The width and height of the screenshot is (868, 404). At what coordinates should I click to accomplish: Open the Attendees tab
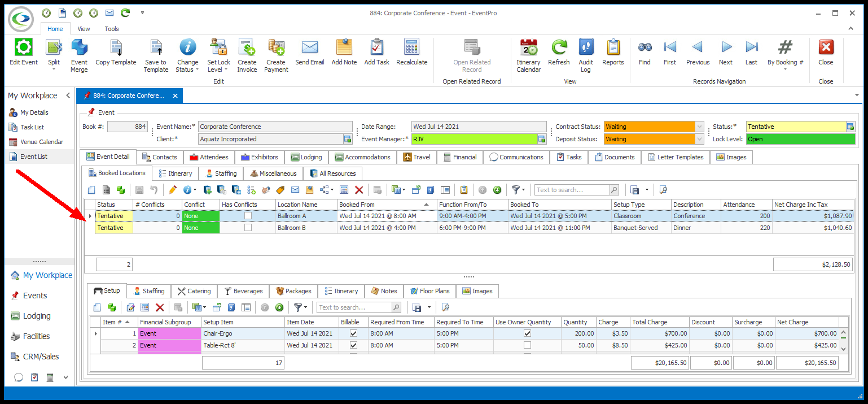pos(209,157)
